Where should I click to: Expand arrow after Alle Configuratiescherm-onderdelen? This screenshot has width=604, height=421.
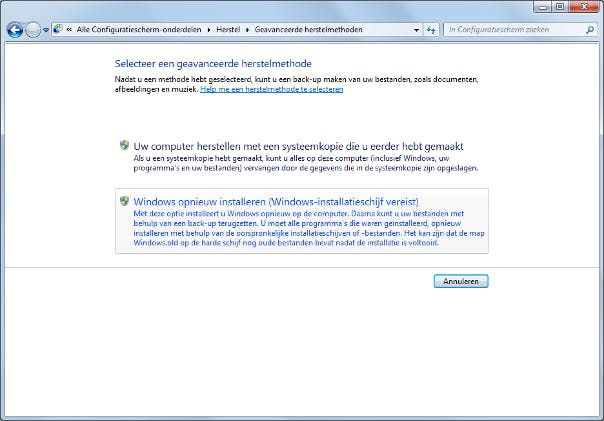209,30
